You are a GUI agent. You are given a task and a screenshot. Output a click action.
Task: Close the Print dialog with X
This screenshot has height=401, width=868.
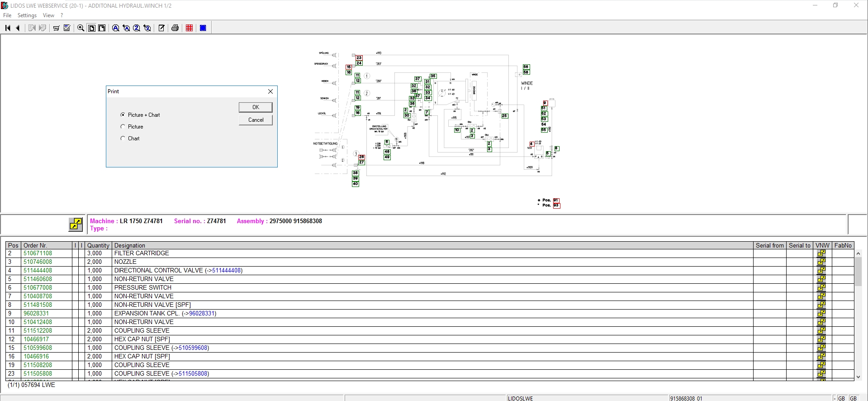click(270, 91)
